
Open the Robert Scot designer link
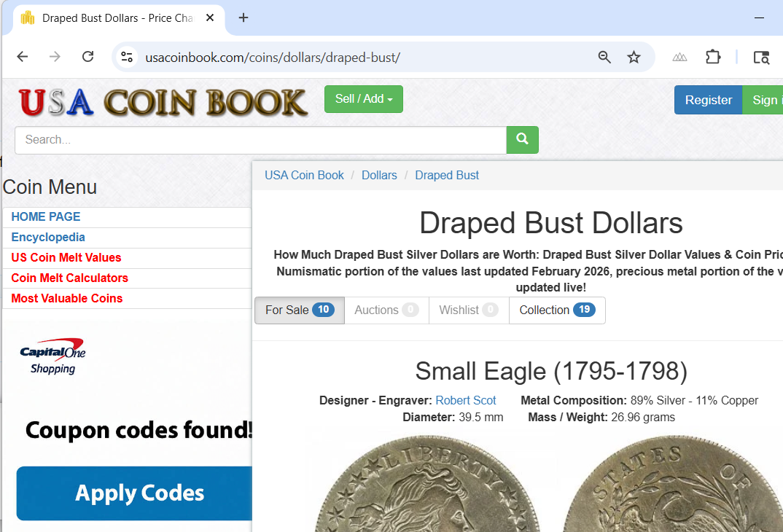[x=465, y=400]
